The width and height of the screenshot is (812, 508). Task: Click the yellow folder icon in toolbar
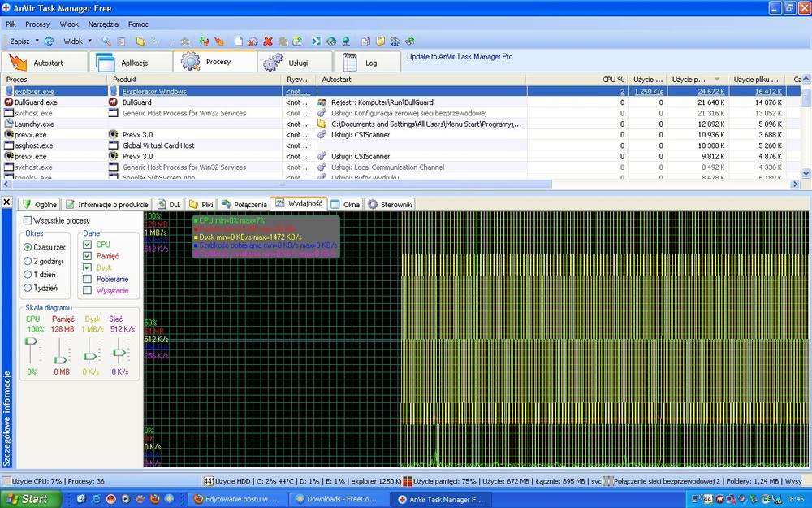140,41
